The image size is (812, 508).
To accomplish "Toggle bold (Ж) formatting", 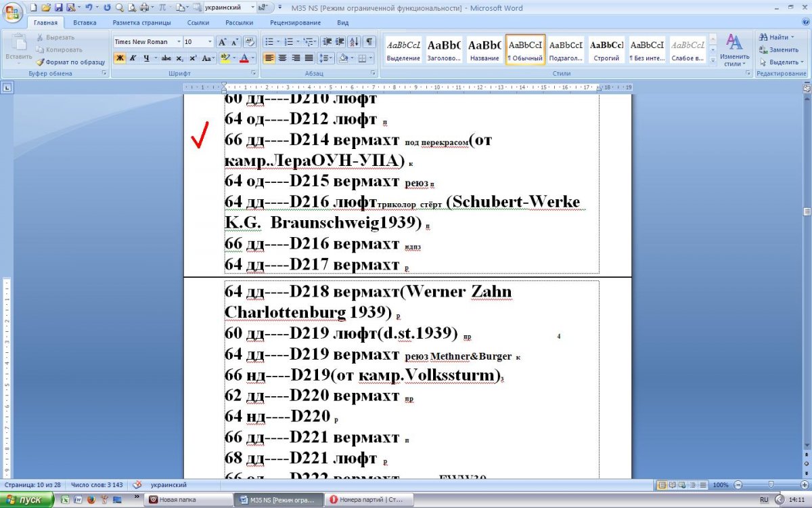I will tap(120, 58).
